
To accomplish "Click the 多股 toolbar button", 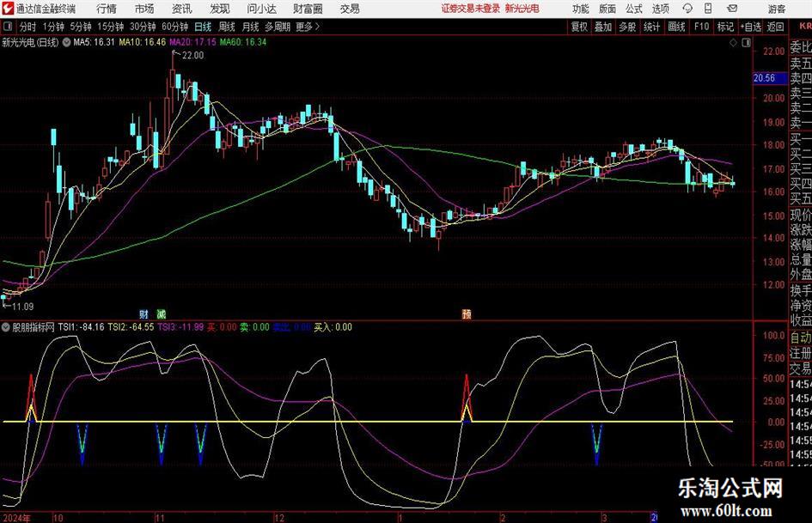I will click(x=627, y=27).
